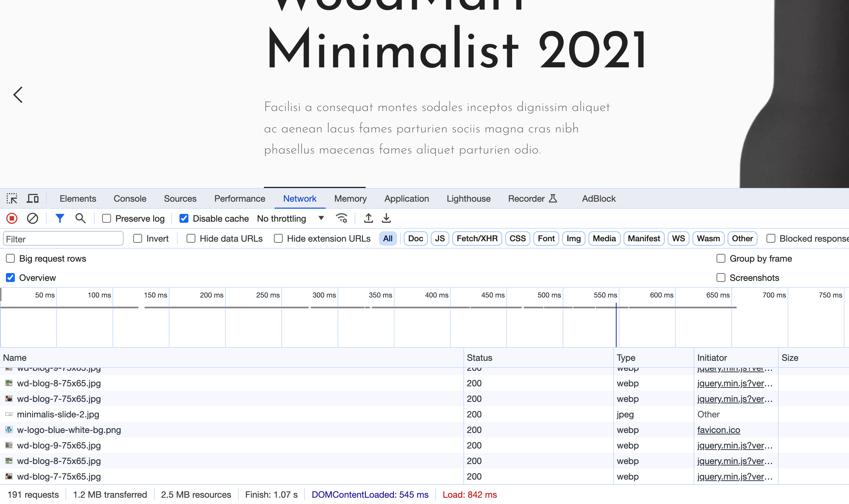Toggle the device toolbar icon
The height and width of the screenshot is (504, 849).
[33, 199]
